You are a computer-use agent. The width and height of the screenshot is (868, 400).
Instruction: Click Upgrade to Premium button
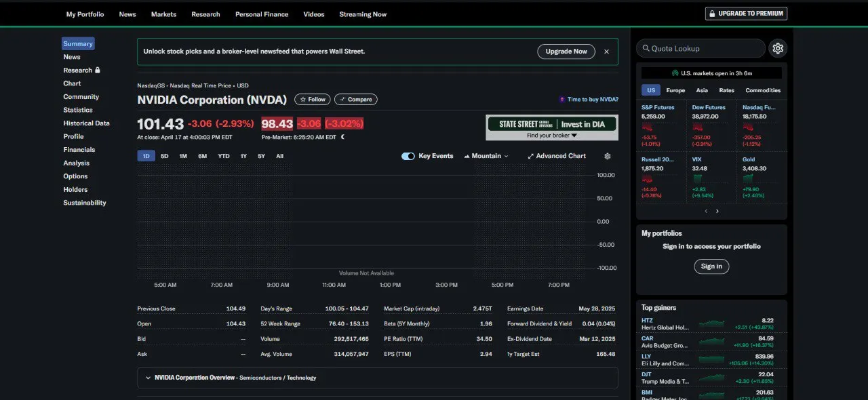746,14
